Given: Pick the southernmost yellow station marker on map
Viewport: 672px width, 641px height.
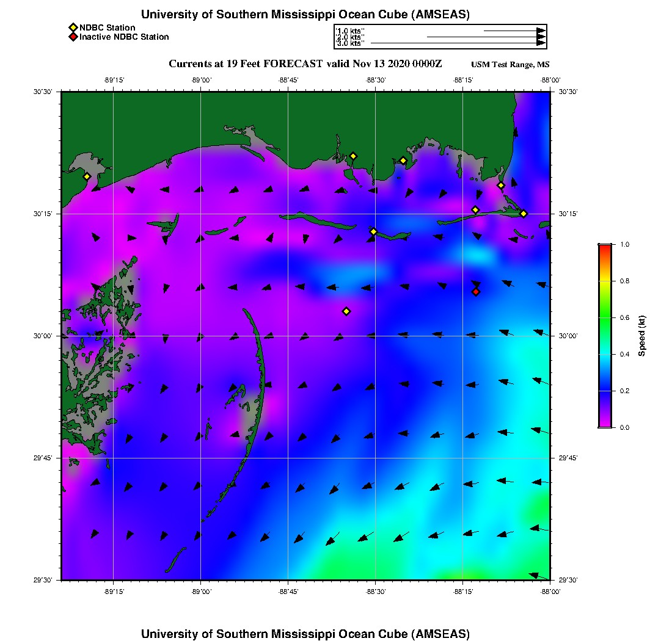Looking at the screenshot, I should 346,311.
